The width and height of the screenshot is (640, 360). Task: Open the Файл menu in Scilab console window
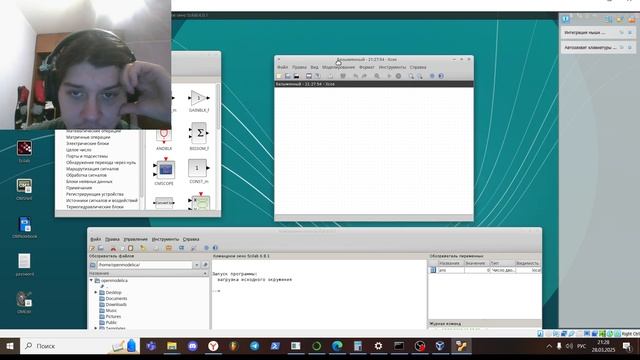point(96,239)
